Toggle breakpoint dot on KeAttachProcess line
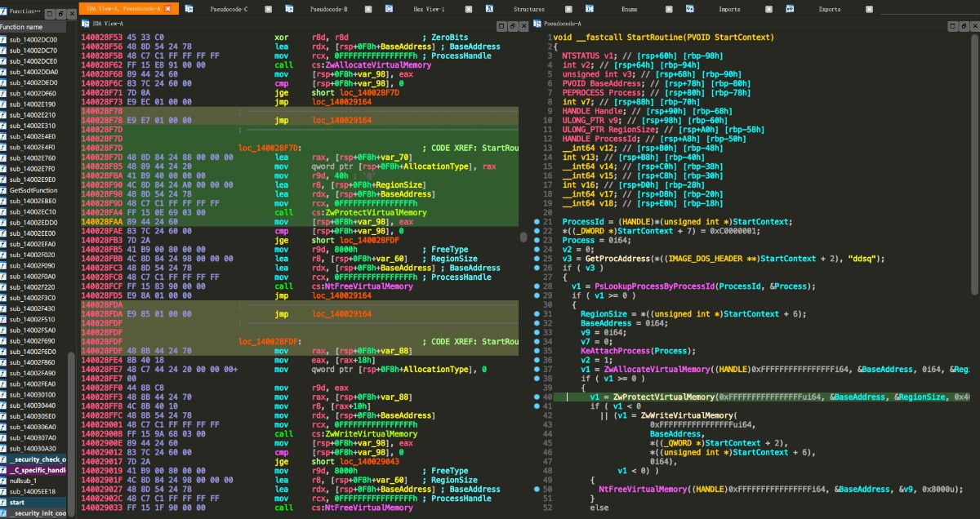Viewport: 980px width, 519px height. click(536, 350)
